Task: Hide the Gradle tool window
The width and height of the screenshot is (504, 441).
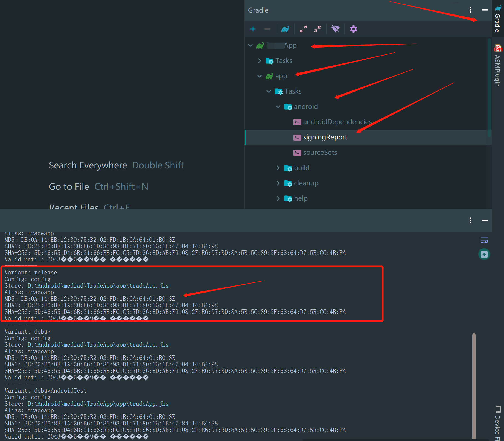Action: 485,10
